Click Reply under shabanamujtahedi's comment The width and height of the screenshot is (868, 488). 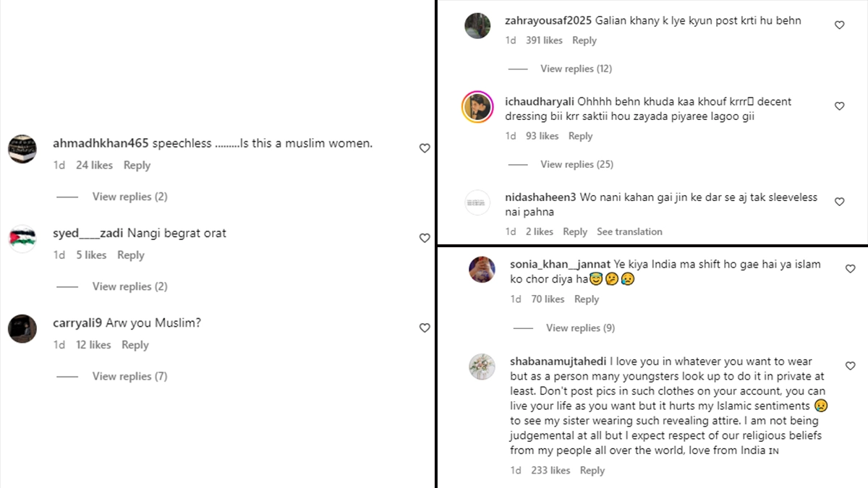click(x=592, y=471)
